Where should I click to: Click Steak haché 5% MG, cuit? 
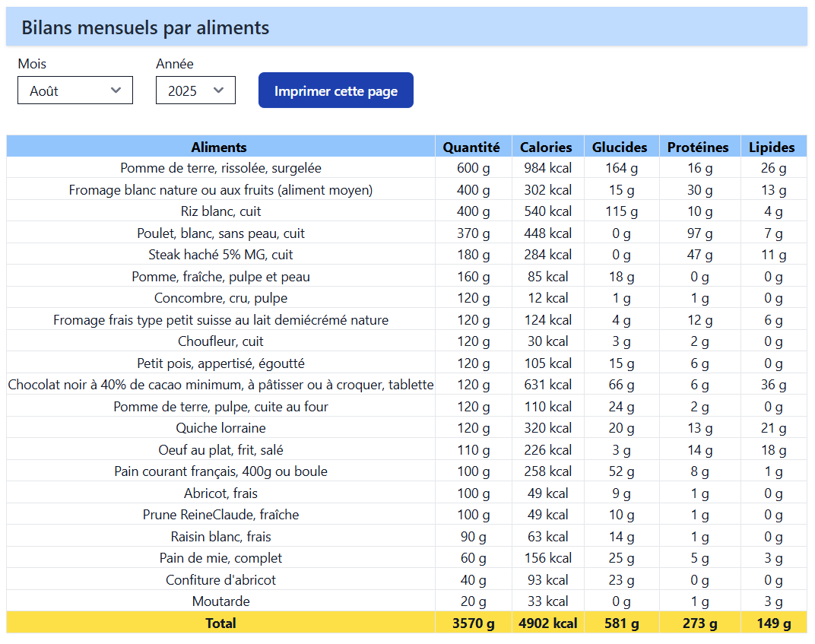tap(220, 255)
